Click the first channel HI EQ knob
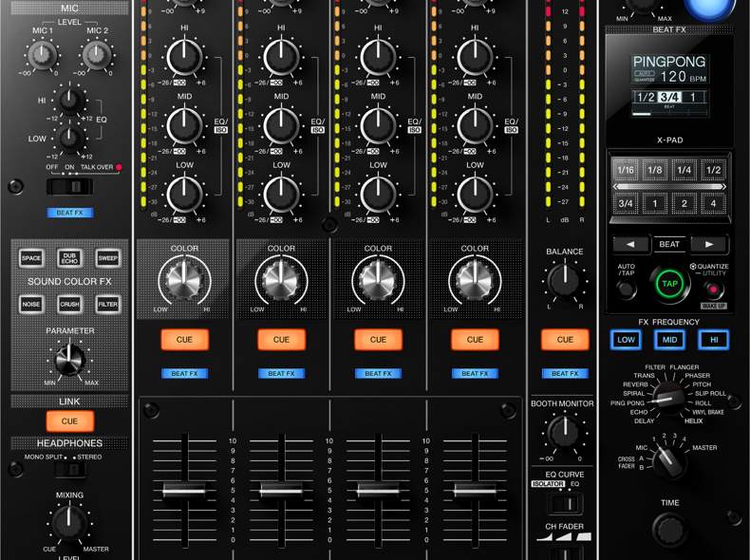The width and height of the screenshot is (750, 560). 184,57
